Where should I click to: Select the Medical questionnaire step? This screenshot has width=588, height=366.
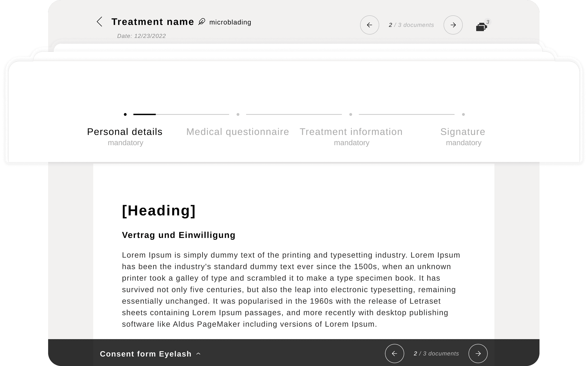pyautogui.click(x=238, y=132)
